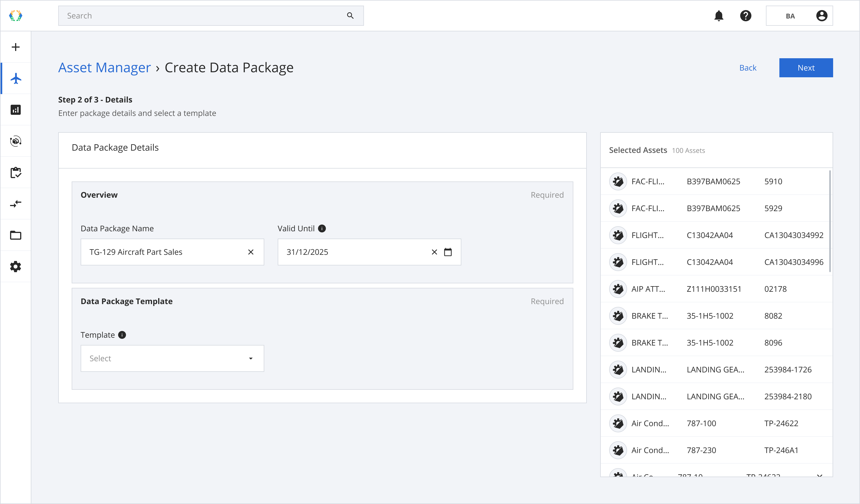Go Back to previous step
Image resolution: width=860 pixels, height=504 pixels.
[x=748, y=67]
